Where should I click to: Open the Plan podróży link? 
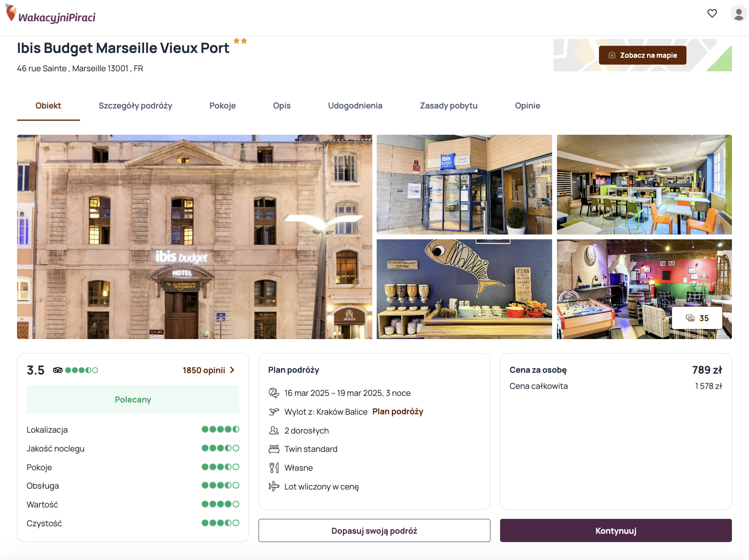pyautogui.click(x=398, y=411)
